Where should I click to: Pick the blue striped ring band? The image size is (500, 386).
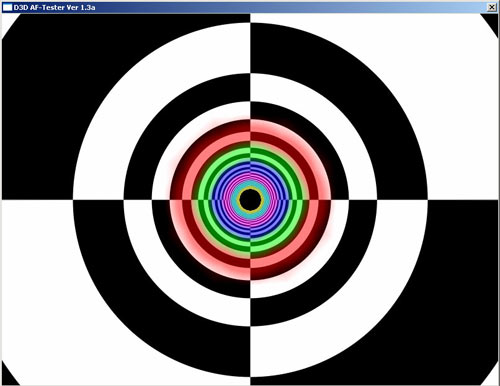(x=250, y=167)
